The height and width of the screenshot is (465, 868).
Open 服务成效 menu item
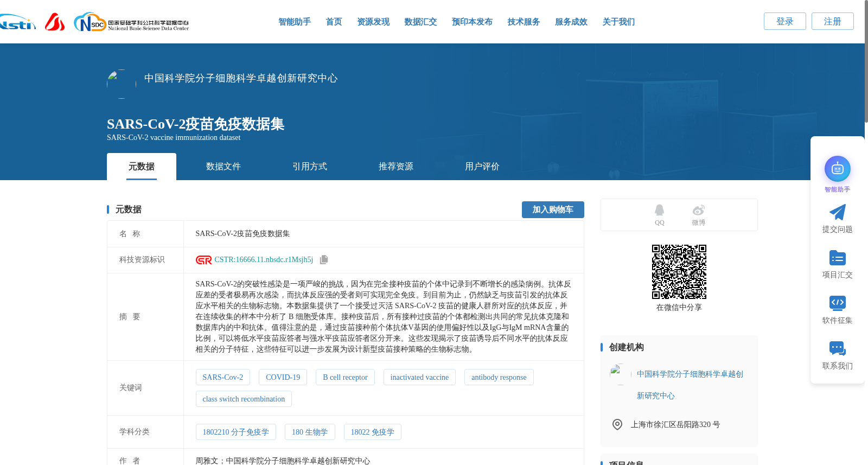571,22
